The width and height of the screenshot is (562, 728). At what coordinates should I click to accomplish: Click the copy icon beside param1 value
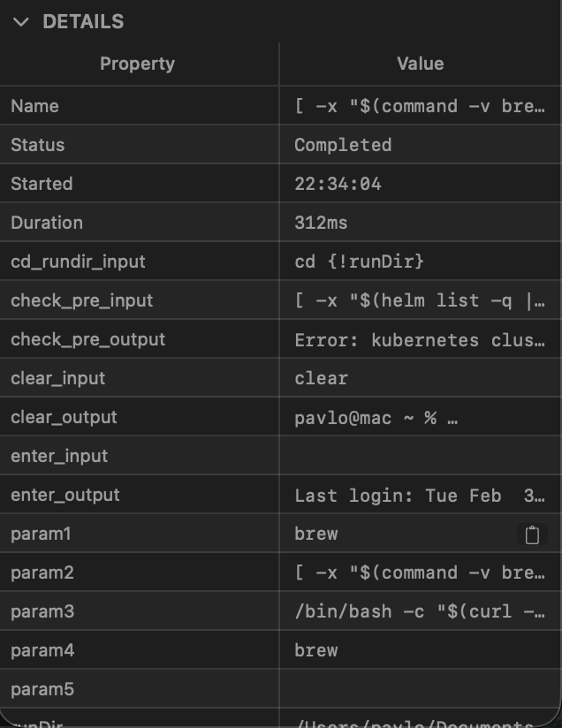click(x=532, y=535)
